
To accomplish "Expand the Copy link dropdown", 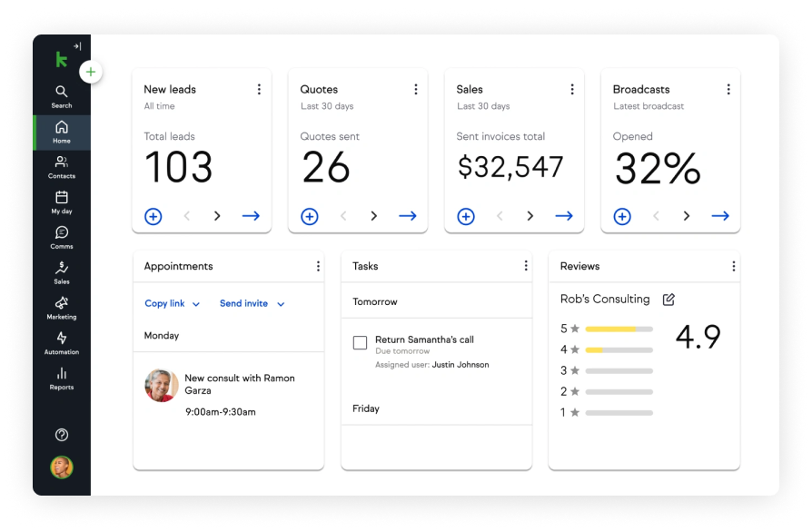I will click(172, 303).
